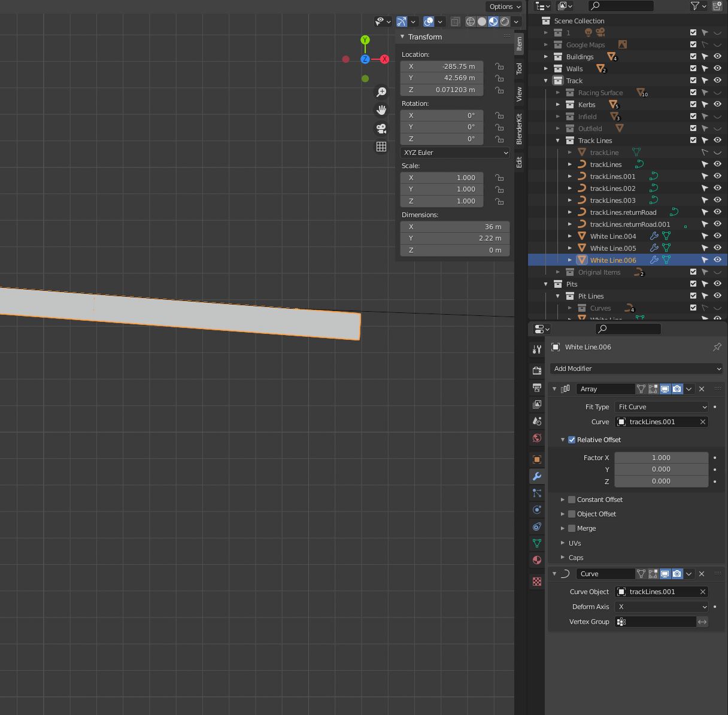
Task: Toggle X-ray mode in viewport header
Action: (456, 22)
